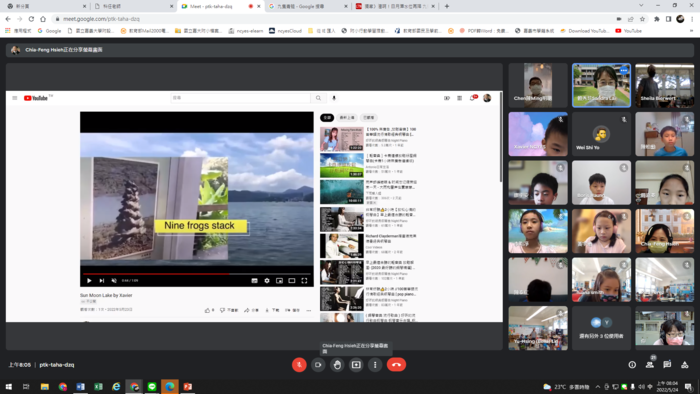Open the Richard Clayderman related video
Screen dimensions: 700x394
[369, 245]
